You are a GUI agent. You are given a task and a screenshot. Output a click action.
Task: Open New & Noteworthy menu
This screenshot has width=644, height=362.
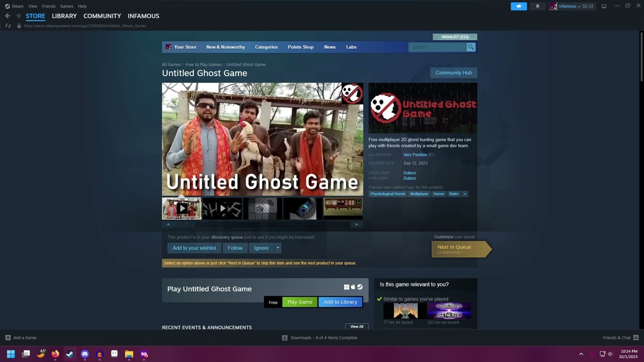pyautogui.click(x=225, y=47)
